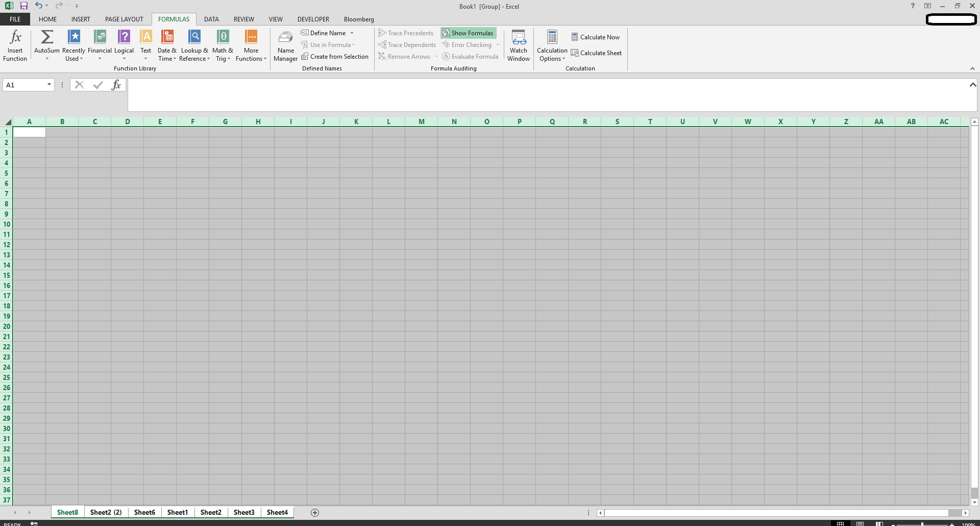The width and height of the screenshot is (980, 526).
Task: Open the Undo history dropdown arrow
Action: coord(46,6)
